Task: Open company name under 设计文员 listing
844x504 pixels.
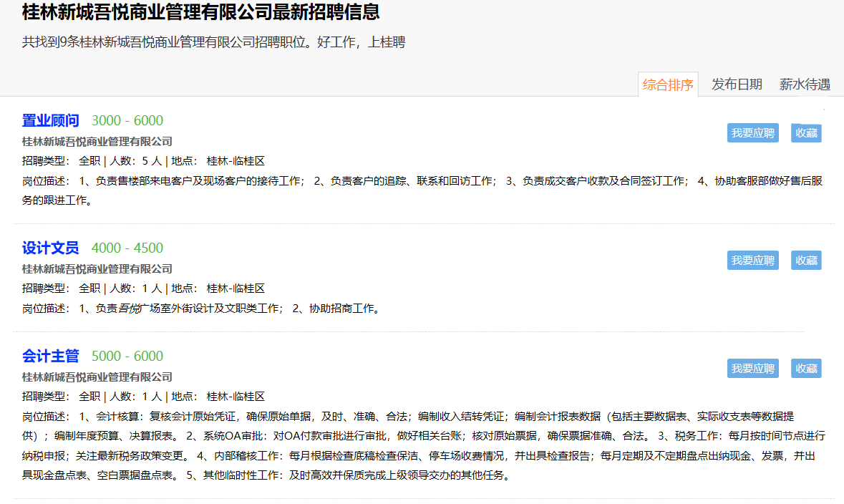Action: (97, 269)
